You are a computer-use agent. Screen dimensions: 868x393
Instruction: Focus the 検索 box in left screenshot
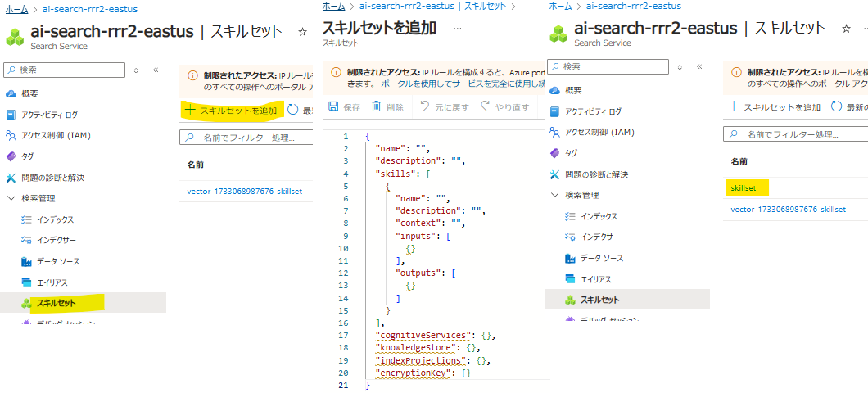(x=64, y=70)
